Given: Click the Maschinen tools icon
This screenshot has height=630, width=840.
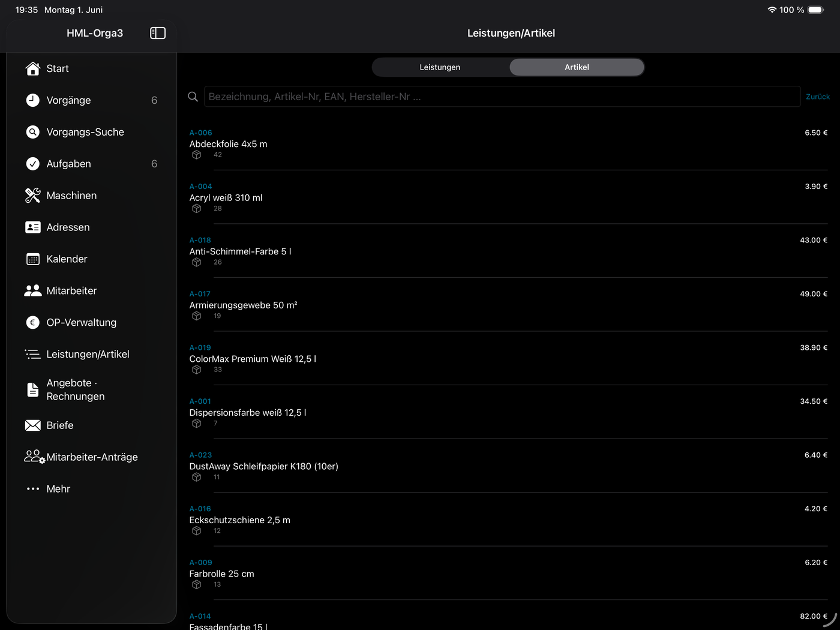Looking at the screenshot, I should pos(33,196).
